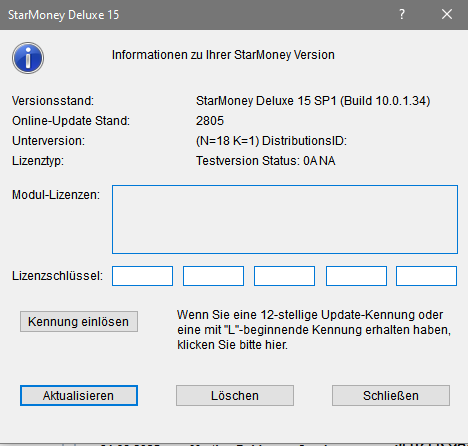Click the text 'Testversion Status: 0A NA'
The image size is (468, 446).
(265, 161)
